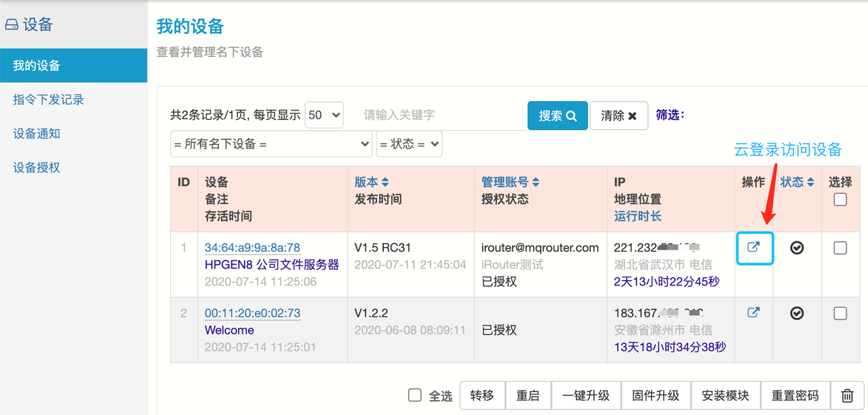868x415 pixels.
Task: Enable the 全选 checkbox
Action: pyautogui.click(x=415, y=395)
